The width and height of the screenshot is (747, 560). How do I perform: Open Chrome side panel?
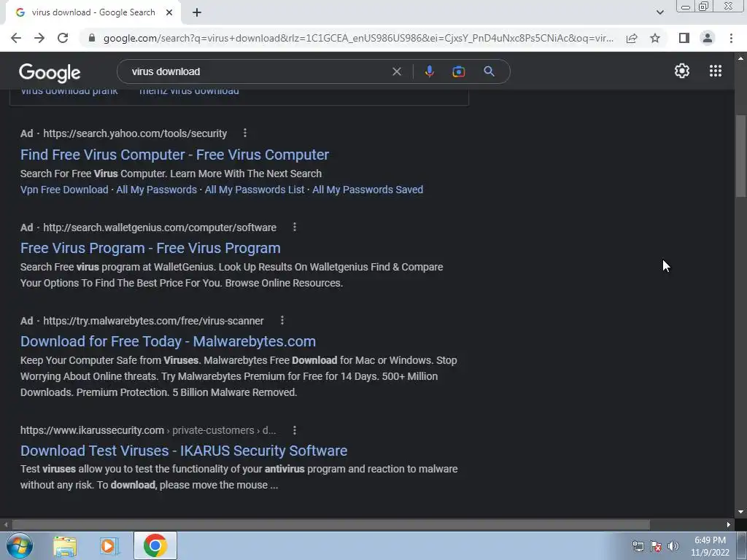pyautogui.click(x=684, y=38)
